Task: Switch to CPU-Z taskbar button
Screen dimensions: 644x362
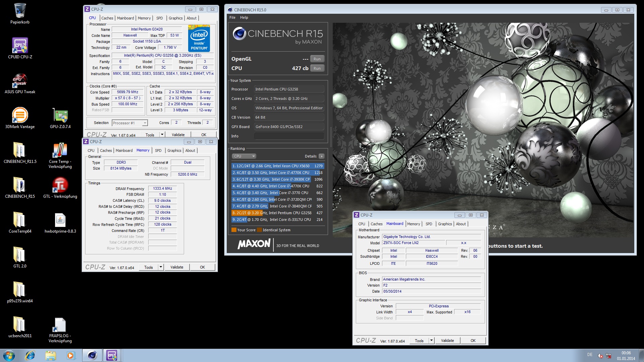Action: pyautogui.click(x=112, y=355)
